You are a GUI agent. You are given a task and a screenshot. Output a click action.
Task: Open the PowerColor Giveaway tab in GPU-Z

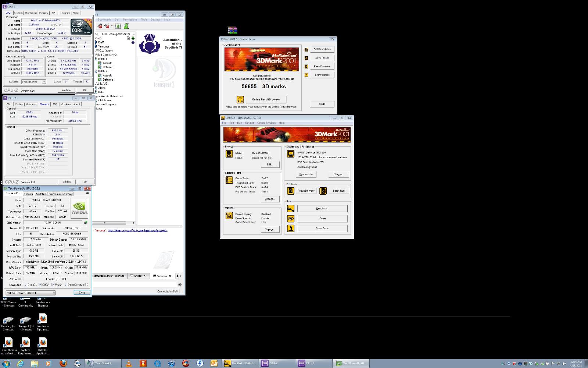[x=61, y=194]
